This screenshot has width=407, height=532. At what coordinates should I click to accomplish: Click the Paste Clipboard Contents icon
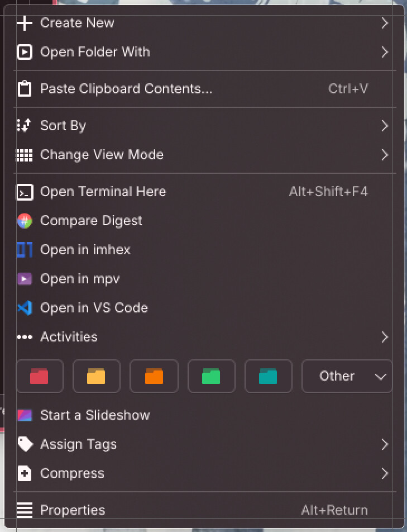click(x=25, y=89)
